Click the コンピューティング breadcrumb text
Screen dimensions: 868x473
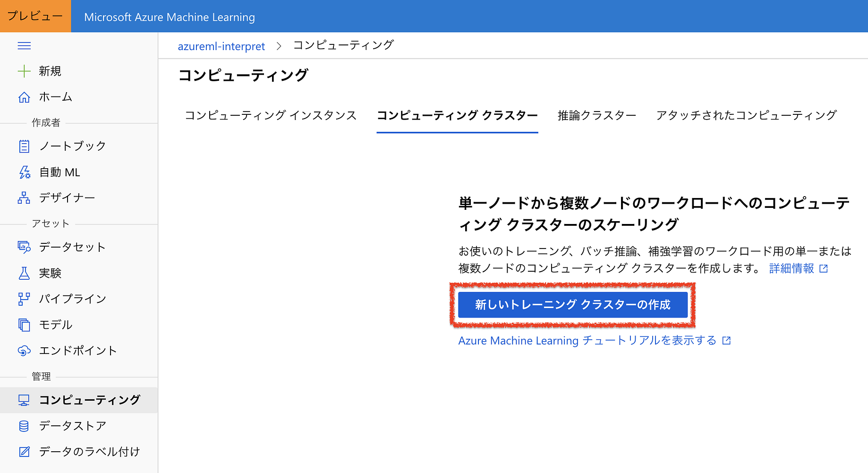343,45
